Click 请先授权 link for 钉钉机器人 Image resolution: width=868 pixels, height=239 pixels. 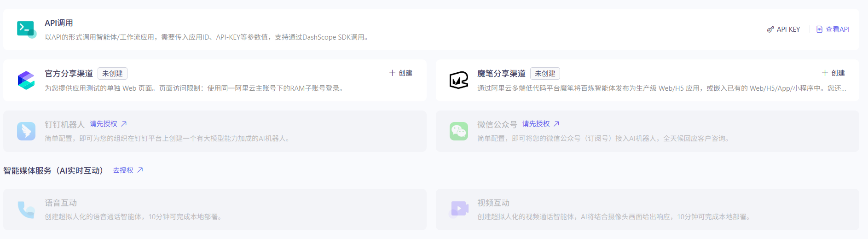104,123
